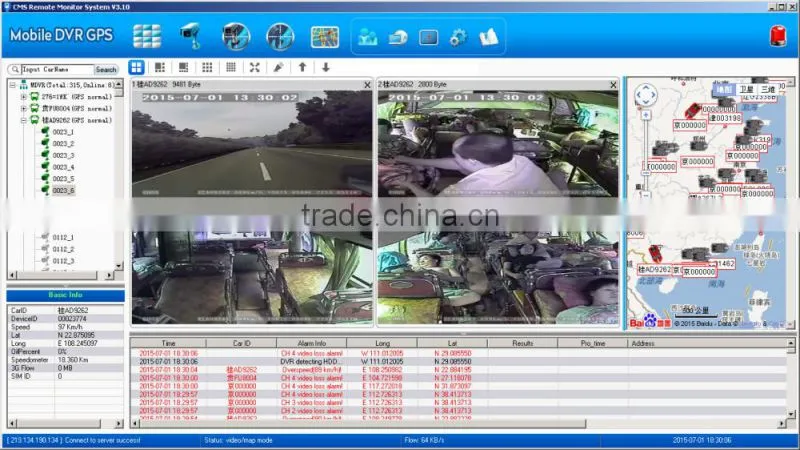Select the DVR detecting HDD alarm row
800x450 pixels.
(458, 361)
